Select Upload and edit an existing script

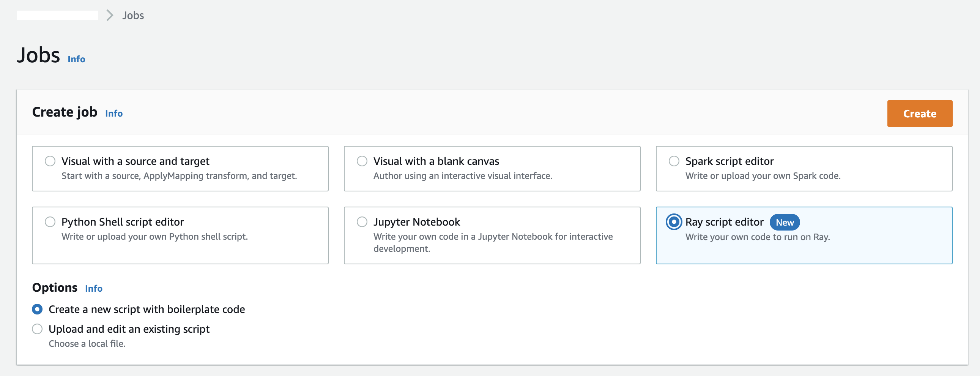(x=37, y=329)
